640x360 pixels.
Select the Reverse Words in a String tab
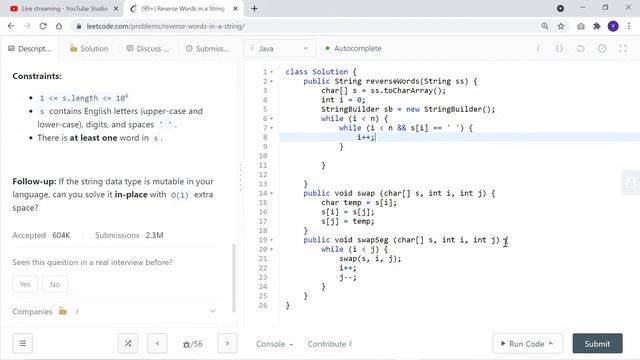184,9
